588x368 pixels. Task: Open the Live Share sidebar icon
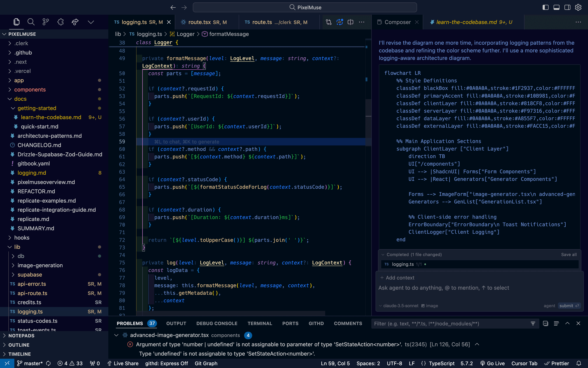(x=75, y=22)
